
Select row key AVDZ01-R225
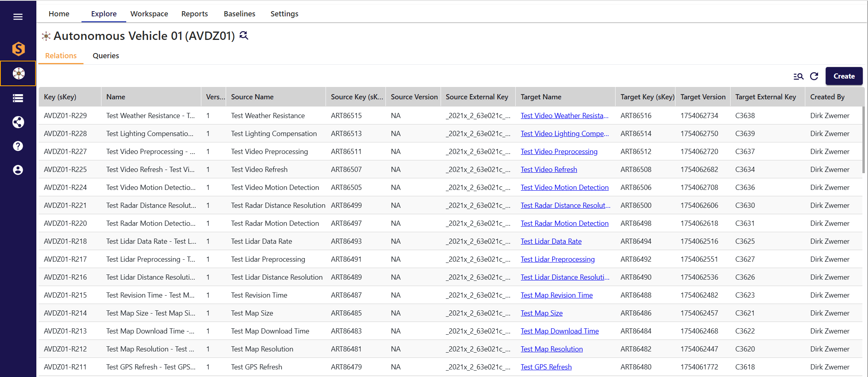[x=65, y=170]
